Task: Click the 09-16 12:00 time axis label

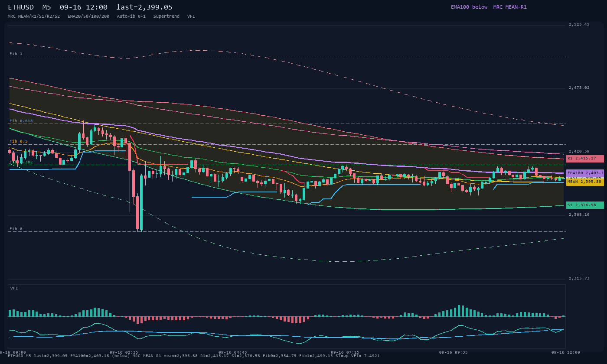Action: coord(565,352)
